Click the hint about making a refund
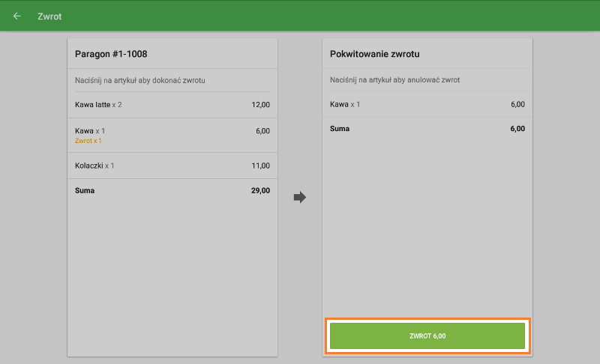This screenshot has height=364, width=600. pos(140,81)
